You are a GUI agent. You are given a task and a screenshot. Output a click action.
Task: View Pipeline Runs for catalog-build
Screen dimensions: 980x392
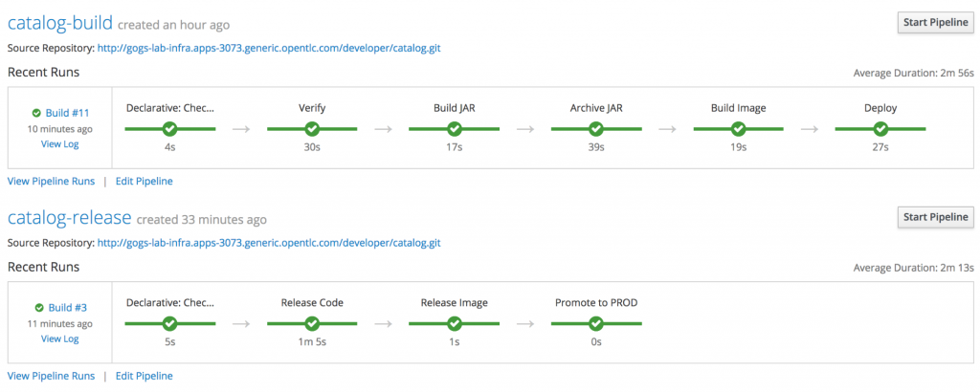(51, 181)
